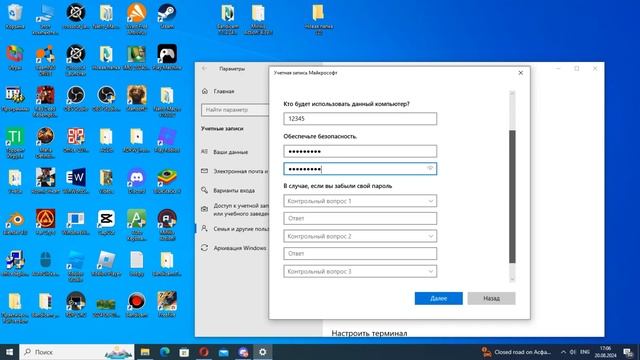Click the scroll up arrow in the dialog
The image size is (640, 360).
pos(512,93)
